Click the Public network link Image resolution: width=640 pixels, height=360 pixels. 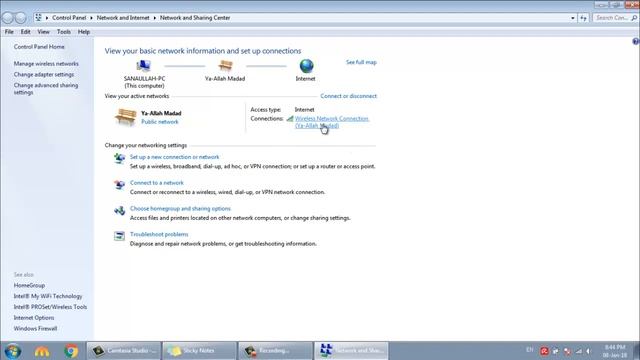pyautogui.click(x=160, y=122)
